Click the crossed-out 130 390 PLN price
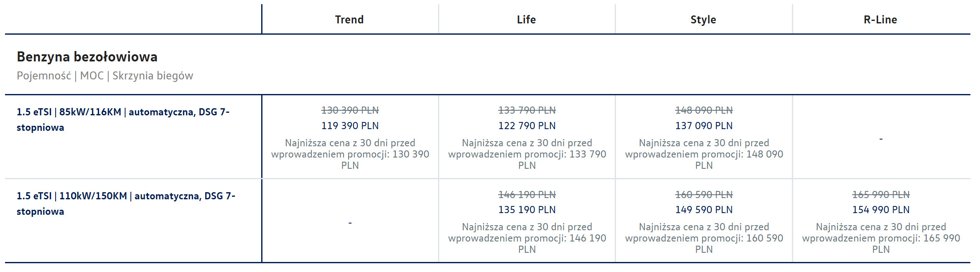 (350, 110)
